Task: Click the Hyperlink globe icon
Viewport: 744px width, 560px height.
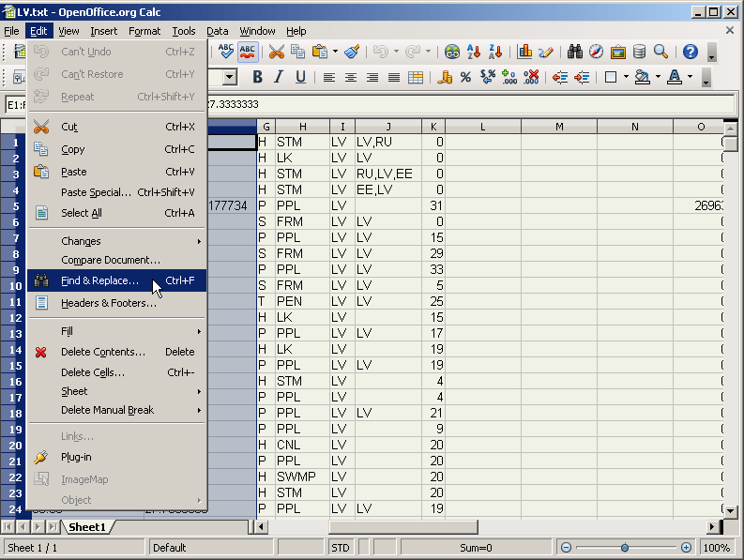Action: click(451, 52)
